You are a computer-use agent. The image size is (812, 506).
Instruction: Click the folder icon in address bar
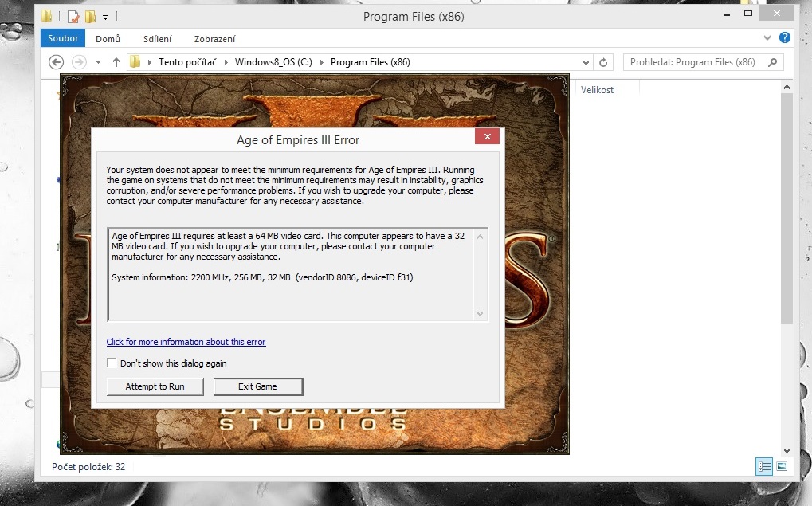coord(135,62)
